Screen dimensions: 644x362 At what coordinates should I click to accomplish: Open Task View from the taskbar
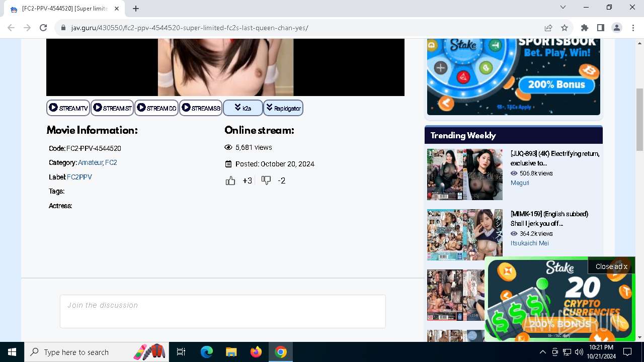tap(181, 352)
